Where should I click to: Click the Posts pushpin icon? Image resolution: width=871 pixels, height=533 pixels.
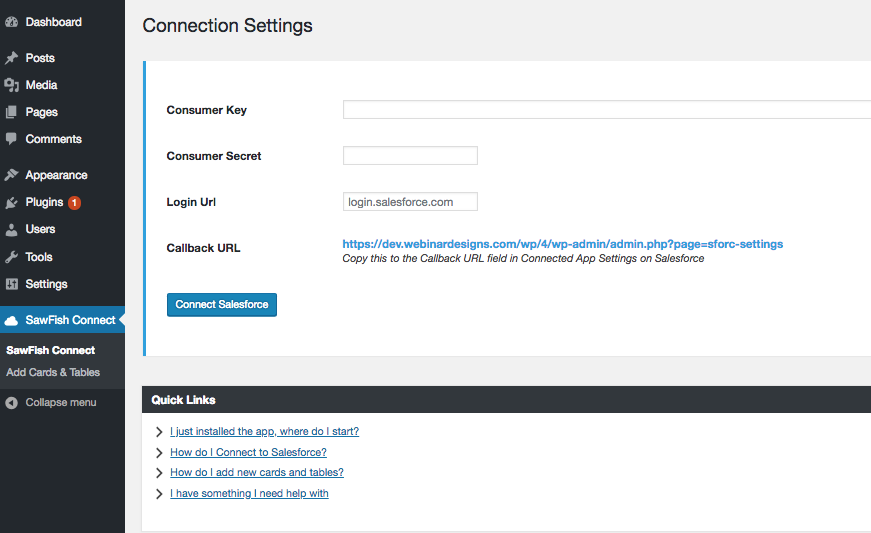11,58
